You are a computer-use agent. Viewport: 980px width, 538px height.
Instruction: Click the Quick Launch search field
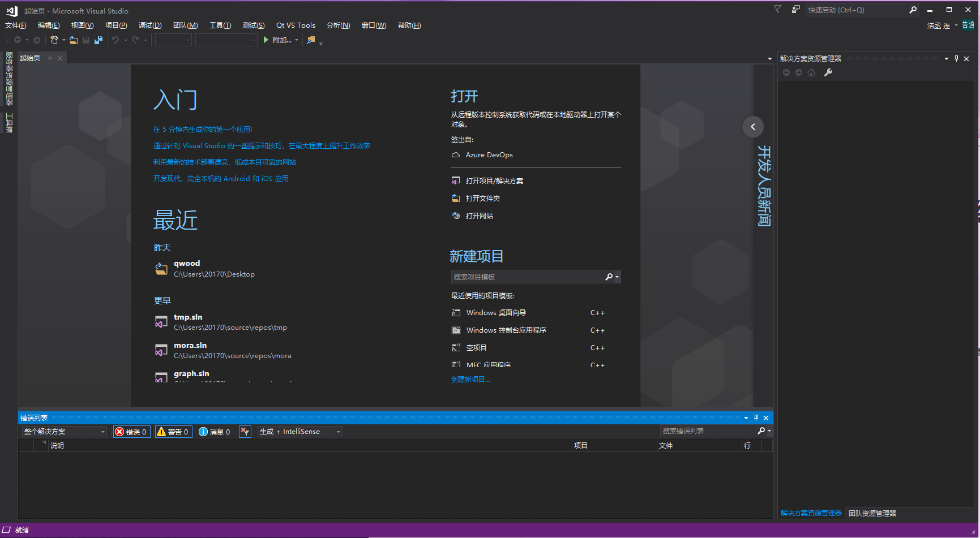click(x=856, y=10)
